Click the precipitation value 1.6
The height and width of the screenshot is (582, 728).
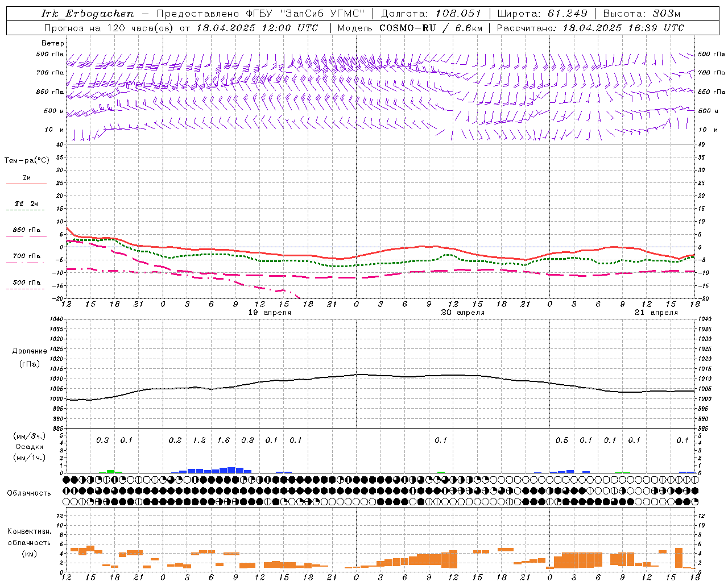tap(224, 440)
